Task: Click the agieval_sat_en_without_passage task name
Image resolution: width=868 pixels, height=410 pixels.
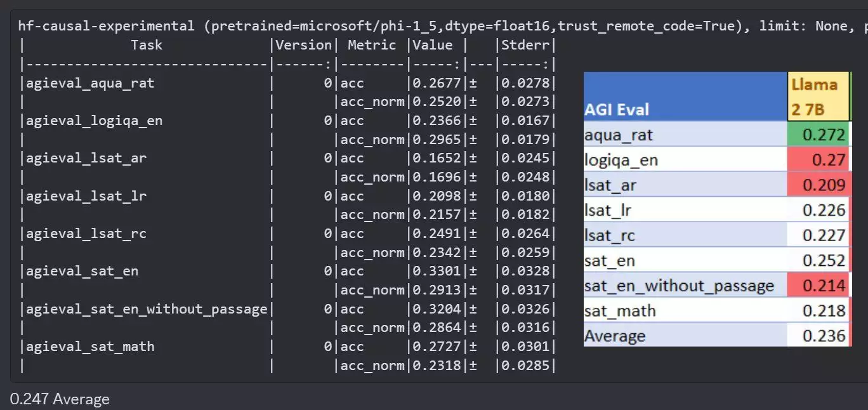Action: (147, 309)
